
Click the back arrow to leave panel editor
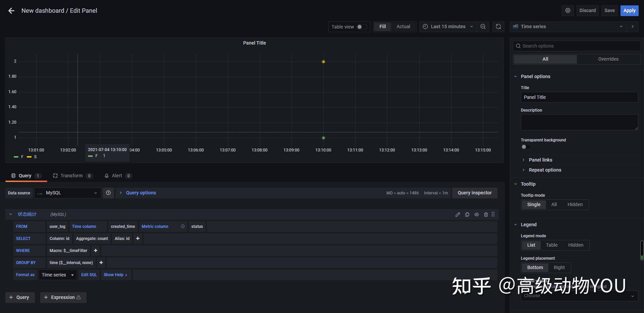11,10
